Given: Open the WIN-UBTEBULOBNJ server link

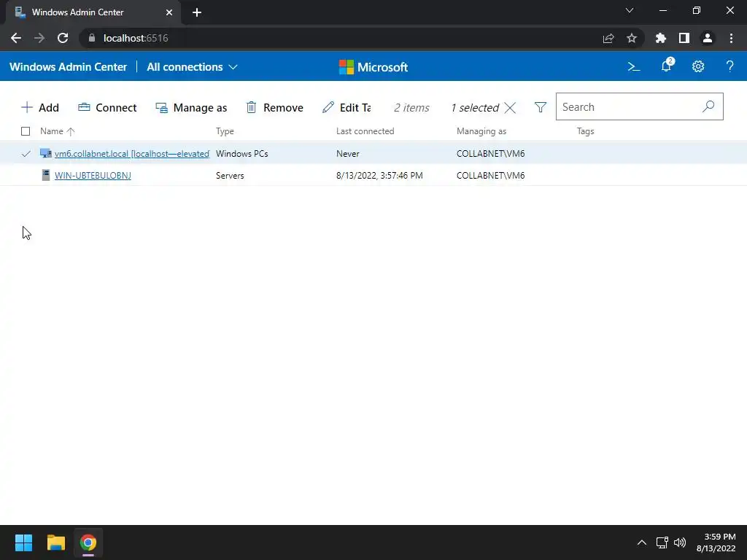Looking at the screenshot, I should (x=93, y=175).
